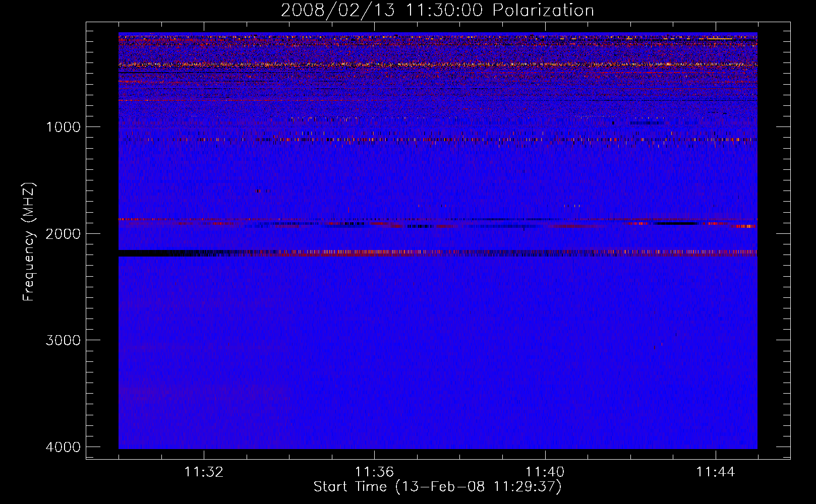This screenshot has width=816, height=504.
Task: Click the 11:44 time tick label
Action: (x=715, y=472)
